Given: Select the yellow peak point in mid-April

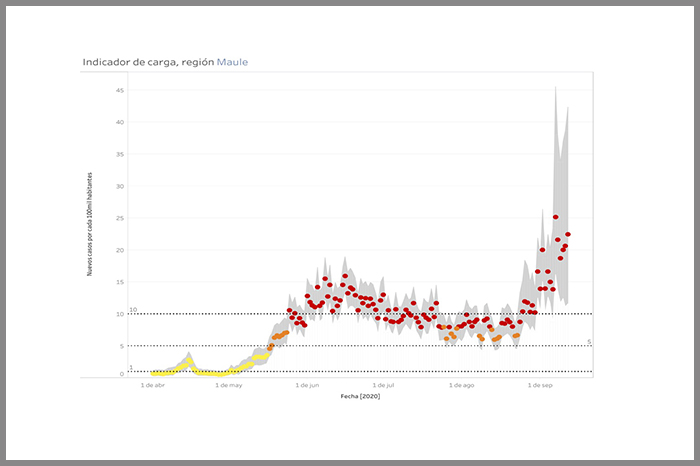Looking at the screenshot, I should [188, 362].
